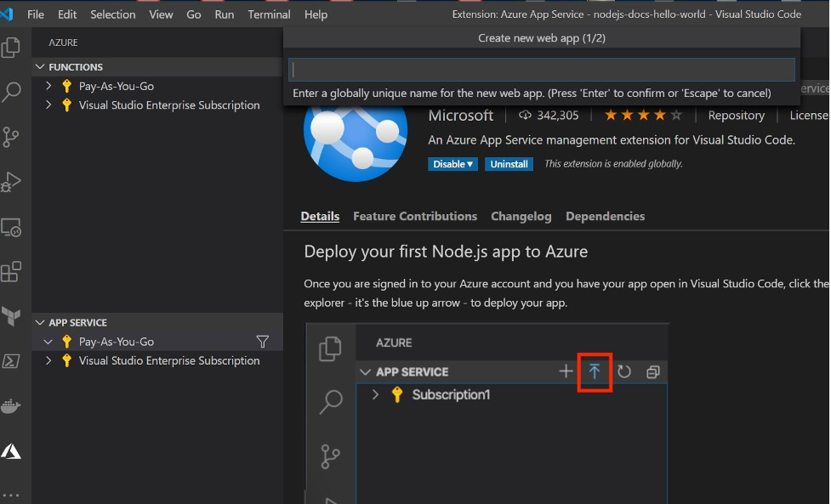Open the Go menu
Image resolution: width=831 pixels, height=504 pixels.
pyautogui.click(x=193, y=14)
